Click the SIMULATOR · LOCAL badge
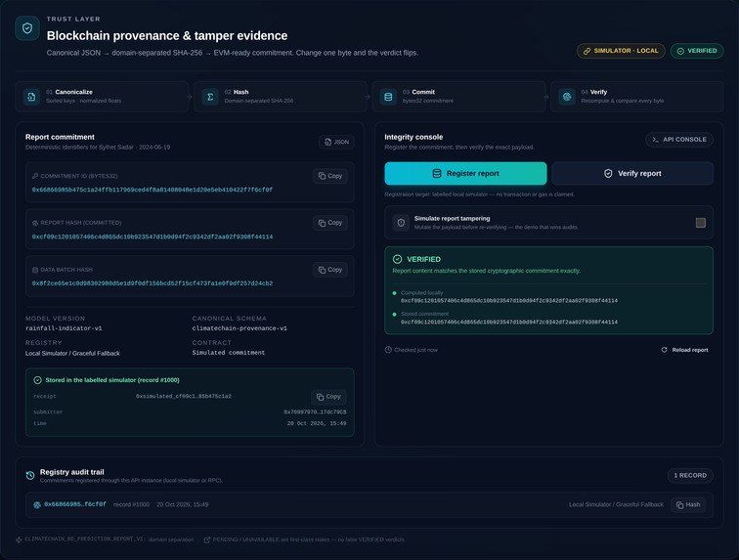 point(621,51)
